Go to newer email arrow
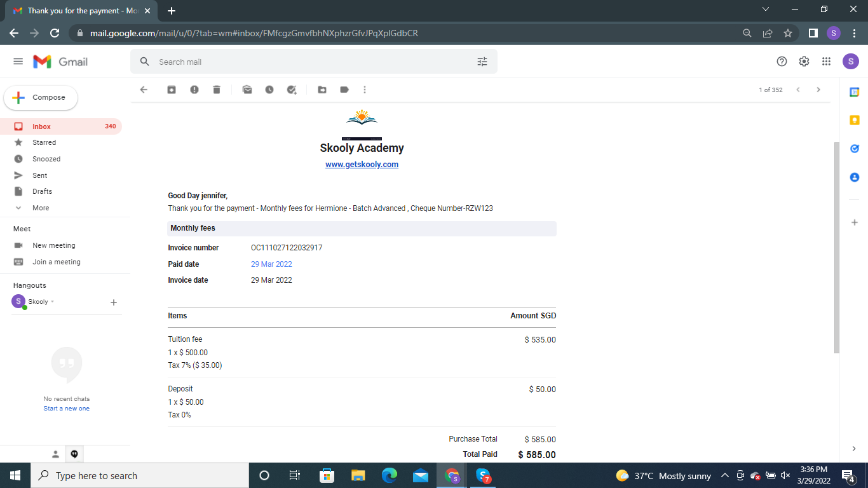This screenshot has width=868, height=488. (798, 90)
